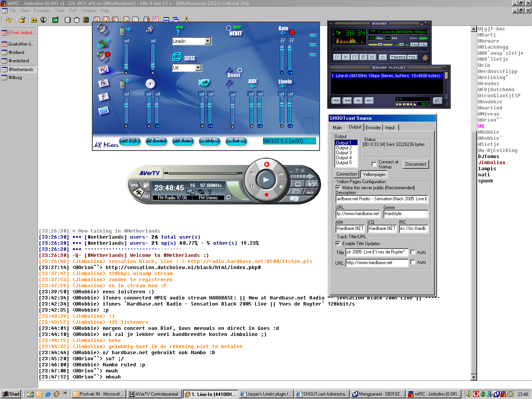
Task: Open the mIRC timer stopwatch icon
Action: click(x=77, y=20)
